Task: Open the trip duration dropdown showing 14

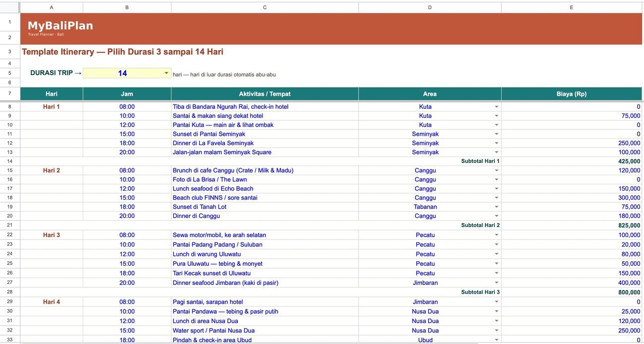Action: coord(166,73)
